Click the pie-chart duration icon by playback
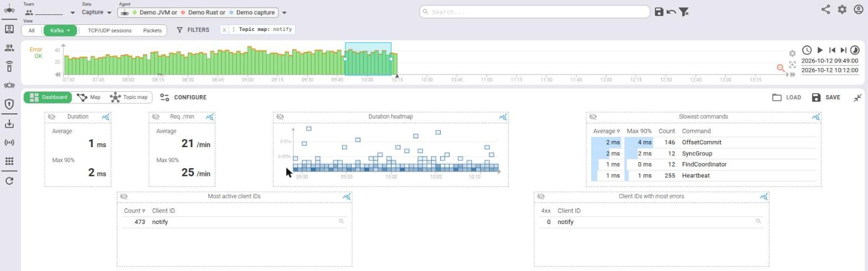The width and height of the screenshot is (868, 271). click(855, 50)
